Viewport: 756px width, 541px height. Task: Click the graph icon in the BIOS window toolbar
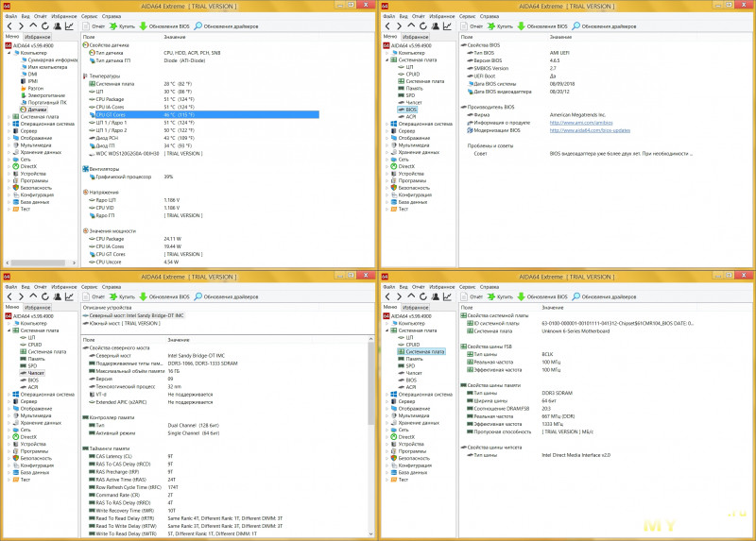tap(447, 26)
